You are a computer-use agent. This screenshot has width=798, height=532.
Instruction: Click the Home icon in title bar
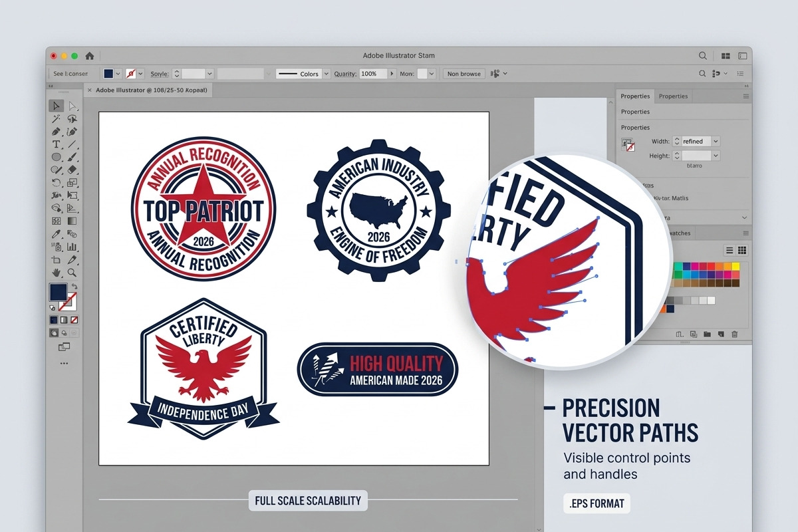90,56
